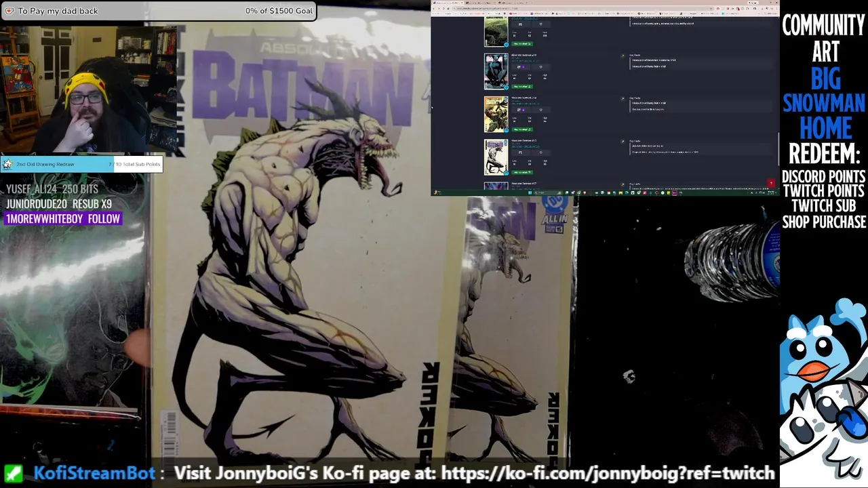
Task: Click wishlist heart beside the green landscape cover
Action: tap(540, 24)
